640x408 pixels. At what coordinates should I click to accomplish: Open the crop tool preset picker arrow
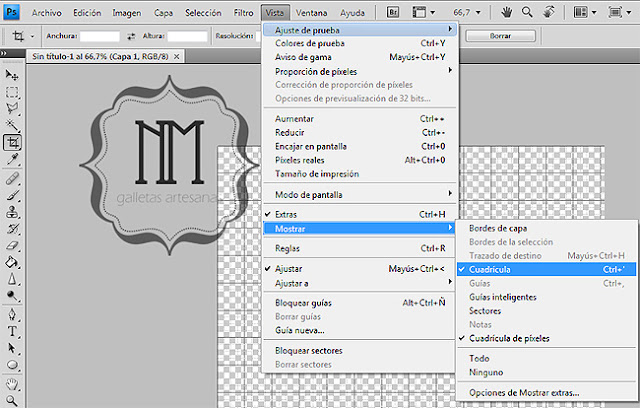[x=32, y=36]
